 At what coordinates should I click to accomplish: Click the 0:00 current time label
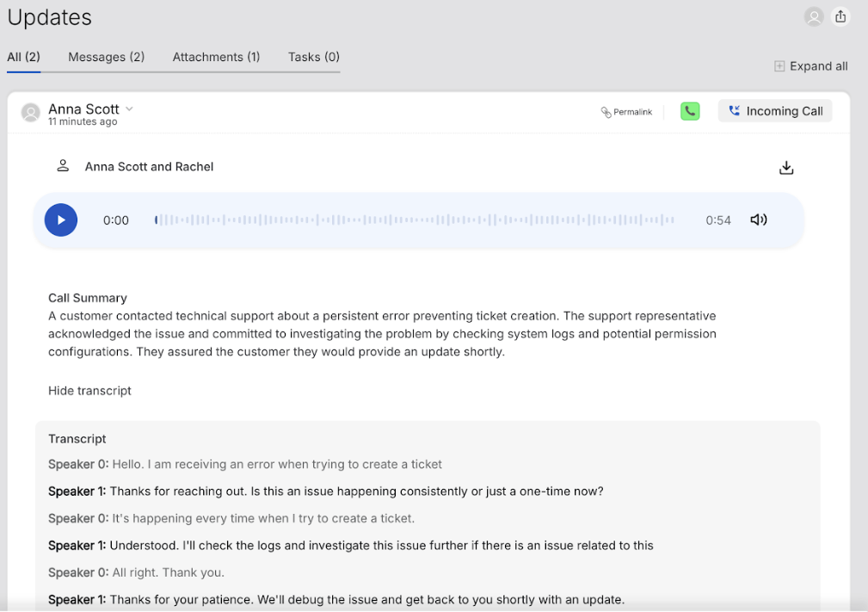click(115, 220)
